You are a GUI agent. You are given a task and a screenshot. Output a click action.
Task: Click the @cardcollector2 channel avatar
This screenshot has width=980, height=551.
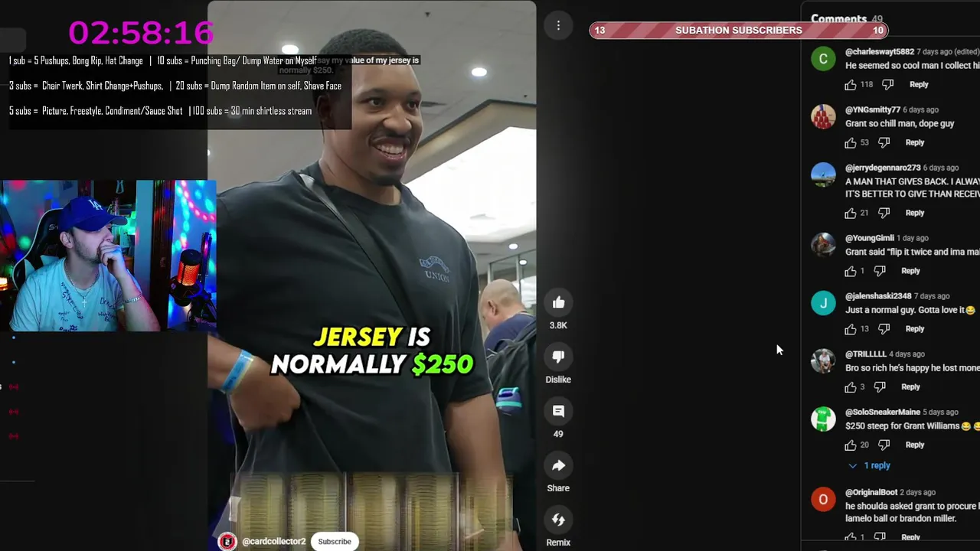(x=227, y=542)
